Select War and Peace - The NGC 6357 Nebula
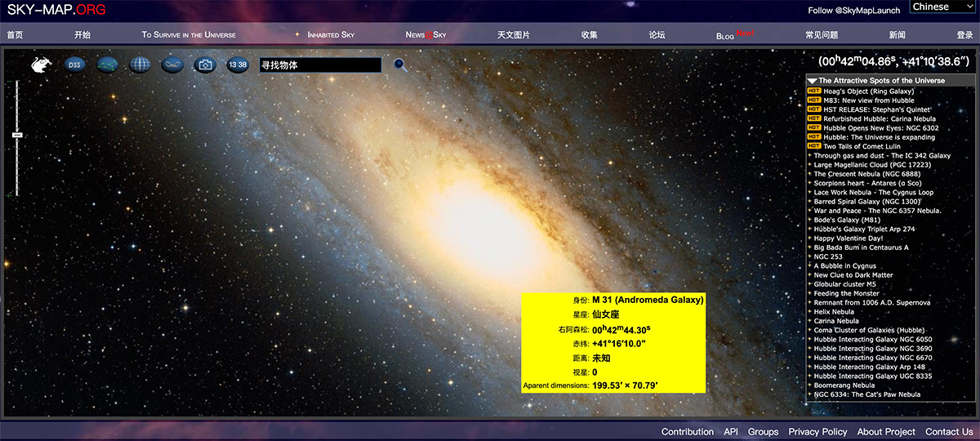 pos(878,211)
